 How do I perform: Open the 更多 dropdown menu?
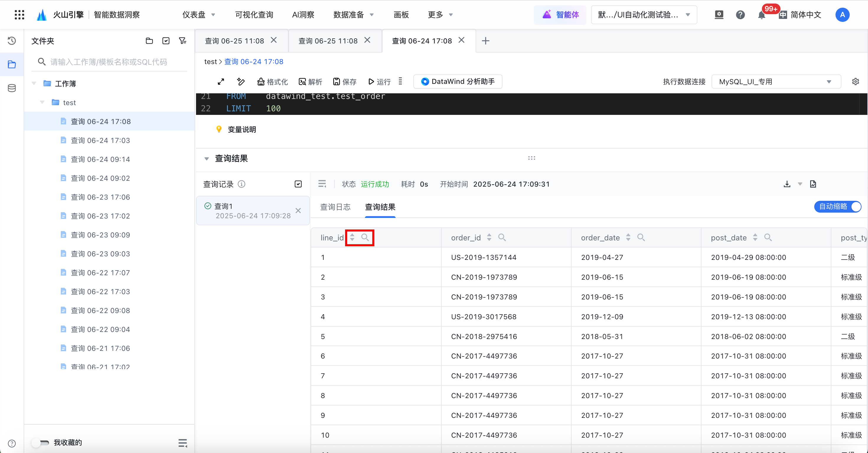coord(440,14)
